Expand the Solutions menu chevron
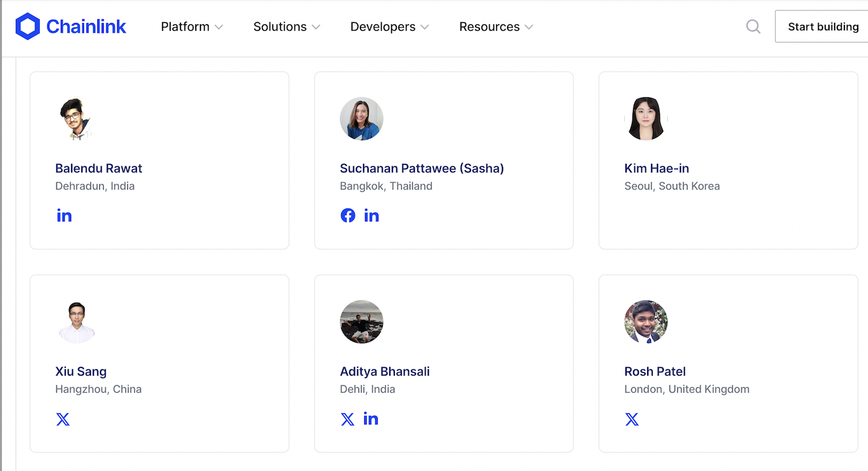The width and height of the screenshot is (868, 471). pyautogui.click(x=316, y=27)
